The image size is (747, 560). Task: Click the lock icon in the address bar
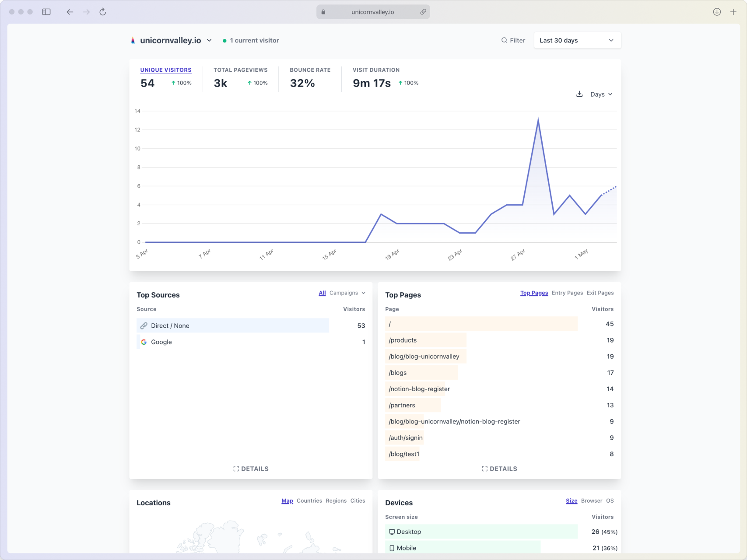click(x=323, y=12)
